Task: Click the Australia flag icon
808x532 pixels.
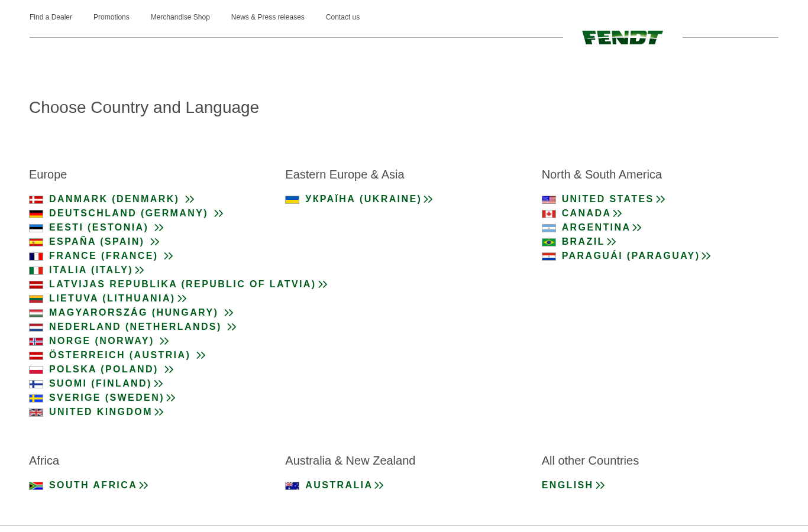Action: coord(292,486)
